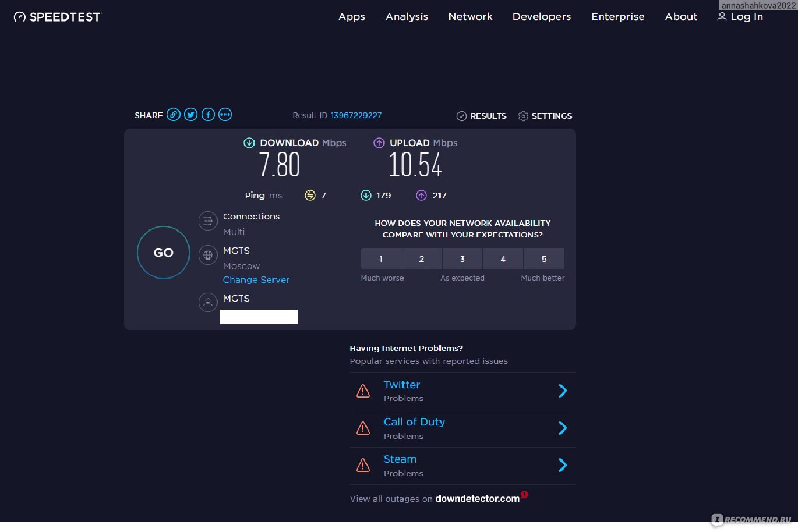
Task: Share result on Facebook icon
Action: (208, 115)
